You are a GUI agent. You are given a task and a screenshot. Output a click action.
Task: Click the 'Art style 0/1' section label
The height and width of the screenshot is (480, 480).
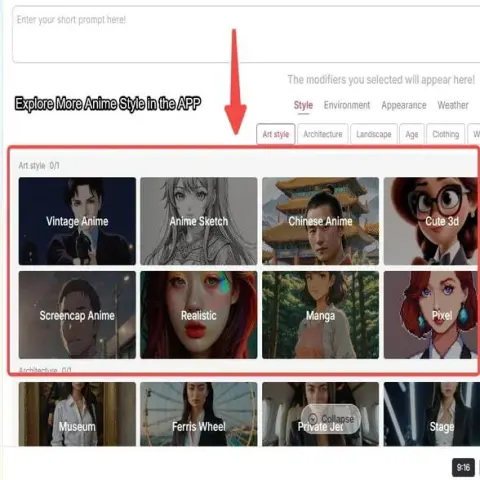[x=39, y=165]
